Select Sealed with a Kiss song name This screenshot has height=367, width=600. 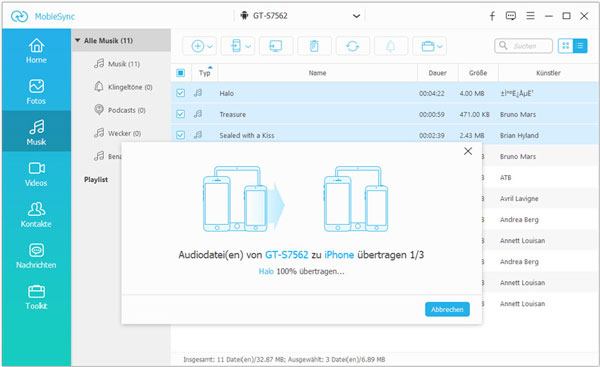click(x=247, y=135)
